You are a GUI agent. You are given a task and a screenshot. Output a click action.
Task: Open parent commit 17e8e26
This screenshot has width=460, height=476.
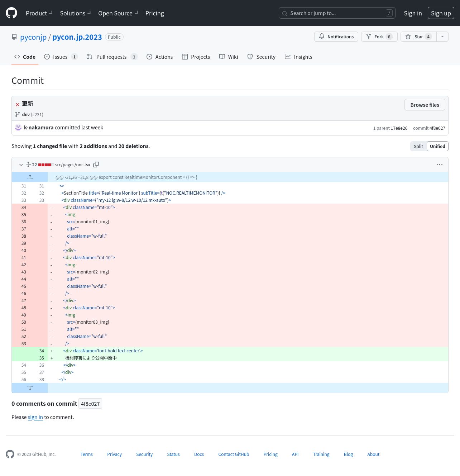(399, 128)
